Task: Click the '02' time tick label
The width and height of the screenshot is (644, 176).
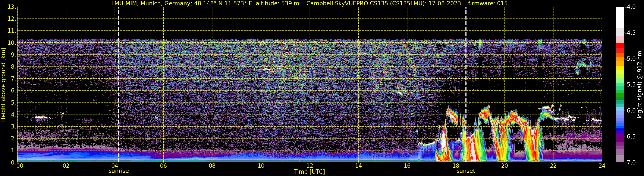Action: [66, 166]
